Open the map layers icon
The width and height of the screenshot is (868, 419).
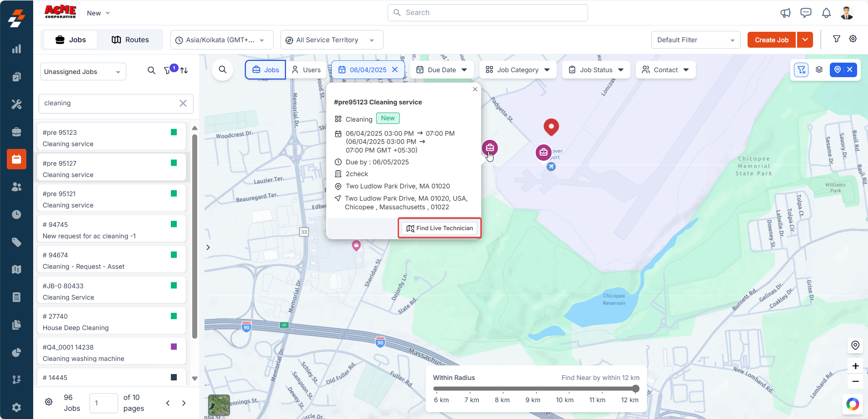819,69
